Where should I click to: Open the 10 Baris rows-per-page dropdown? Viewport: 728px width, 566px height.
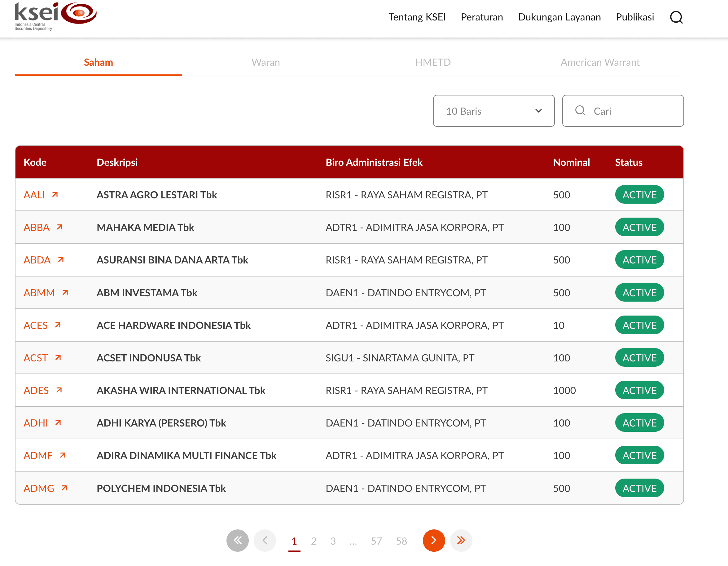494,111
